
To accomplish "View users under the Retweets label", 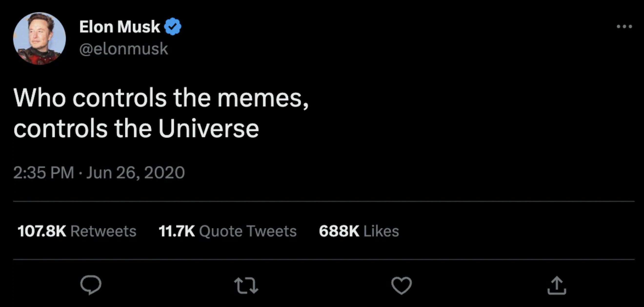I will tap(103, 231).
